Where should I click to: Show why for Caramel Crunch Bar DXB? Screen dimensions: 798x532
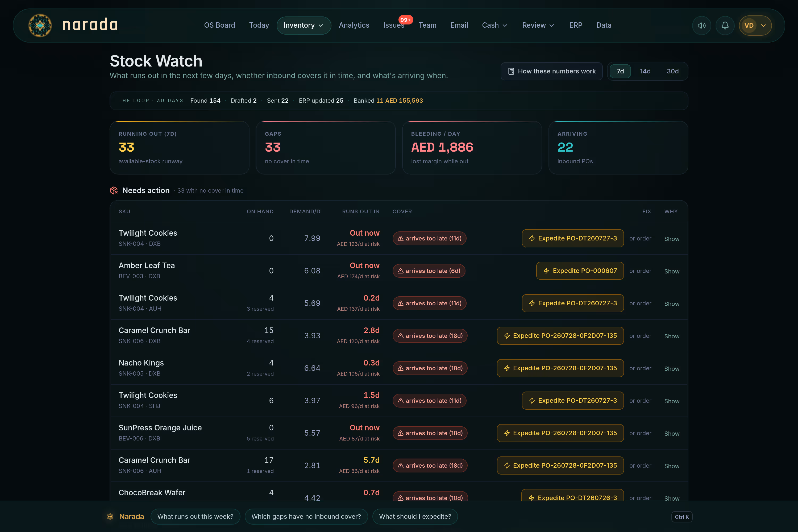(x=671, y=336)
